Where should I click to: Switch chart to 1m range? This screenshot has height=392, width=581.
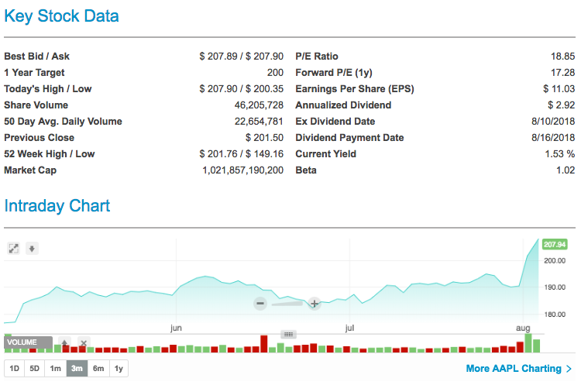click(x=56, y=368)
